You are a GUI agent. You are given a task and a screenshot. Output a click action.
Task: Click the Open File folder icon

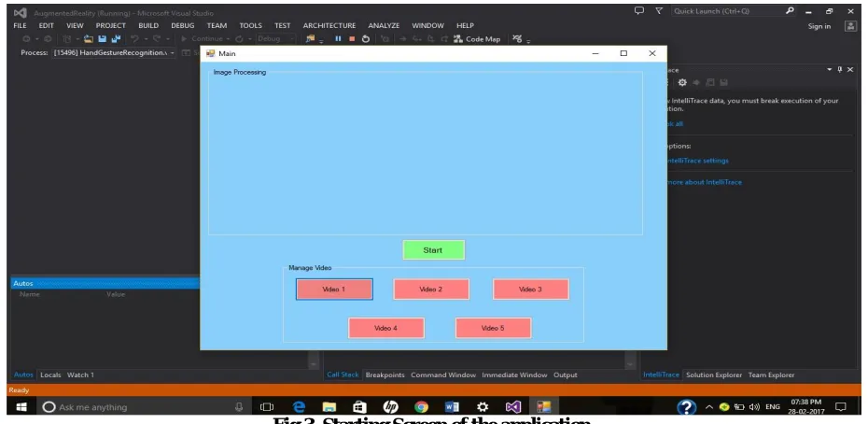pos(89,39)
